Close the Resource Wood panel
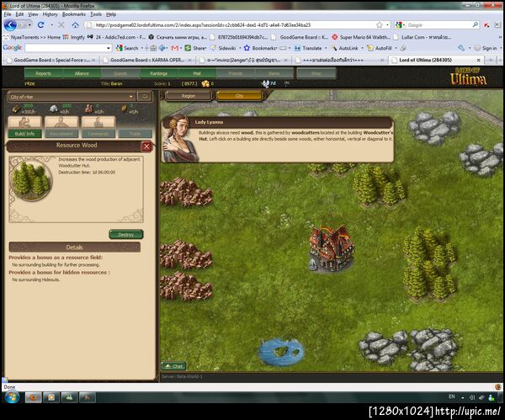The image size is (505, 420). click(146, 146)
